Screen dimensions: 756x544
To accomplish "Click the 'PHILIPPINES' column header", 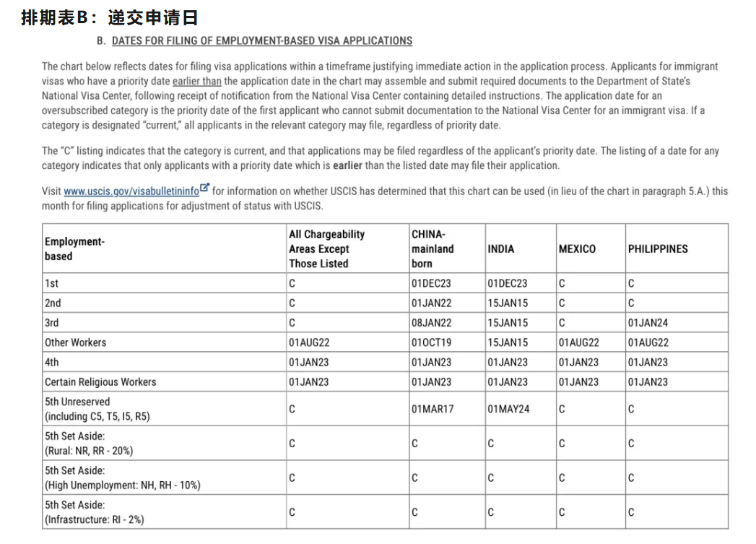I will pos(658,249).
